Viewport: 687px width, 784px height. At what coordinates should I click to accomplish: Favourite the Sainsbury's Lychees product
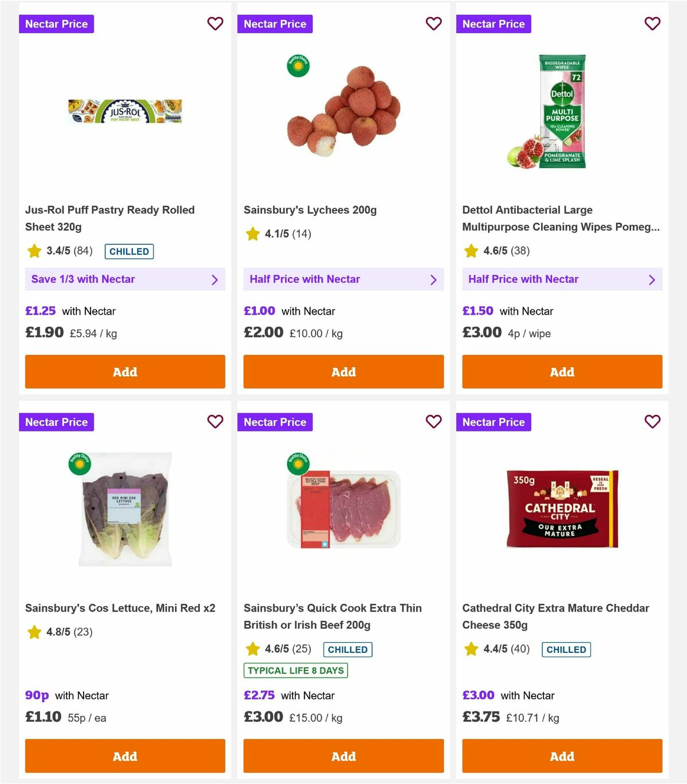(x=434, y=23)
